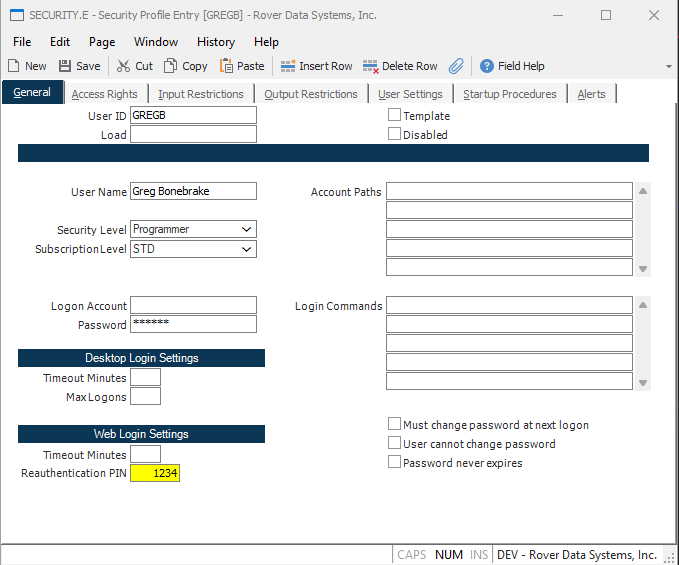Click the yellow Reauthentication PIN field
Viewport: 679px width, 565px height.
[x=155, y=474]
